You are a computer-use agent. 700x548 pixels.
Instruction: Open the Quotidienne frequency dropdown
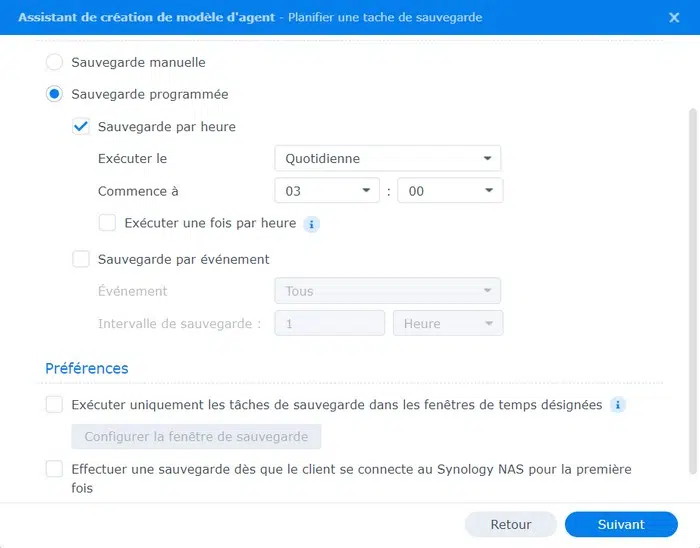click(387, 158)
